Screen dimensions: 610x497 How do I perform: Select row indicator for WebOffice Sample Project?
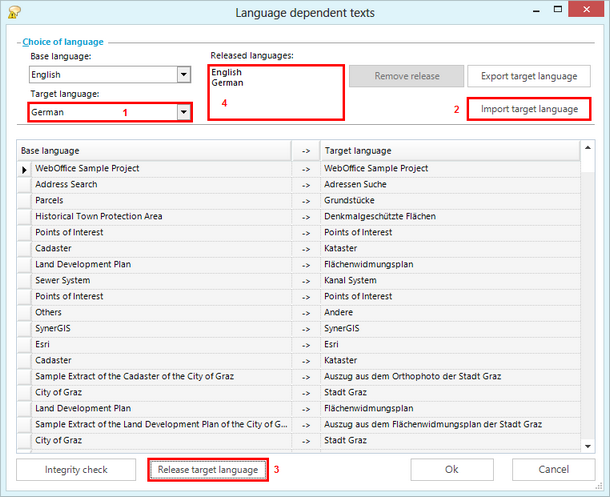(x=25, y=169)
